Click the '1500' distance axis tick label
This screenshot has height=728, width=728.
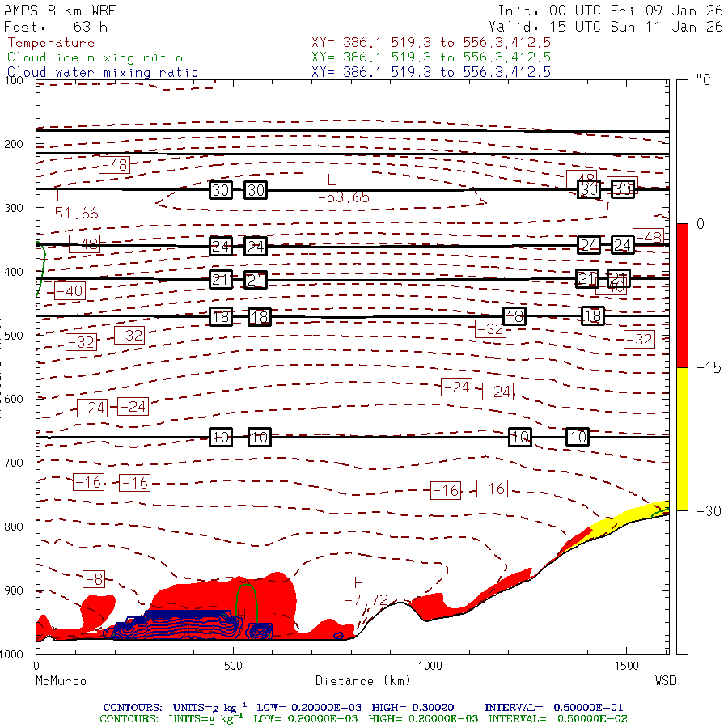tap(627, 667)
